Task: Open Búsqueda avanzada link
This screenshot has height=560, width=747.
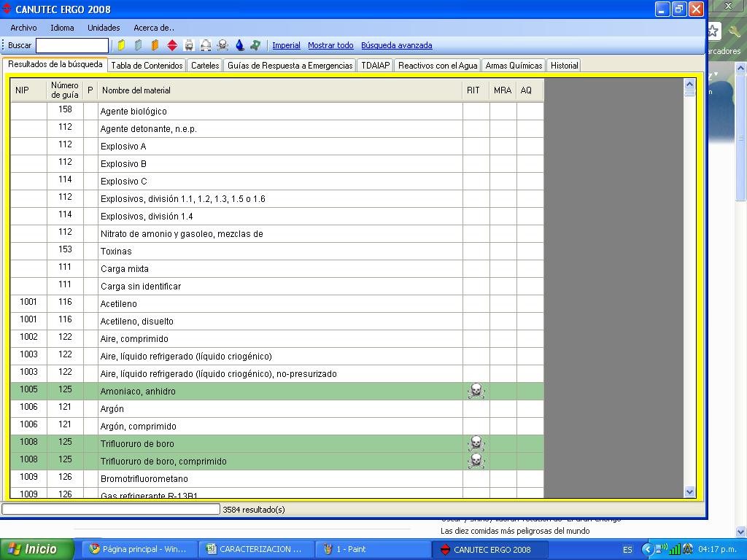Action: [397, 45]
